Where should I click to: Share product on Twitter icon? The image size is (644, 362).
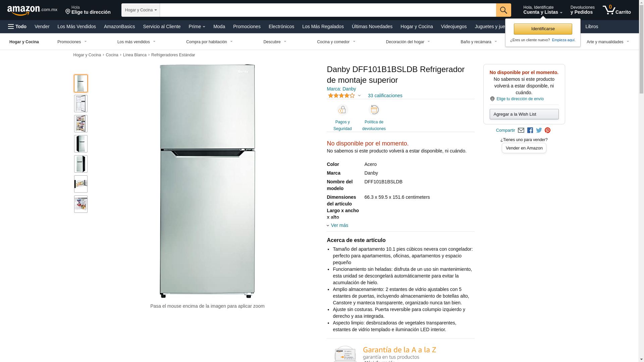point(539,130)
